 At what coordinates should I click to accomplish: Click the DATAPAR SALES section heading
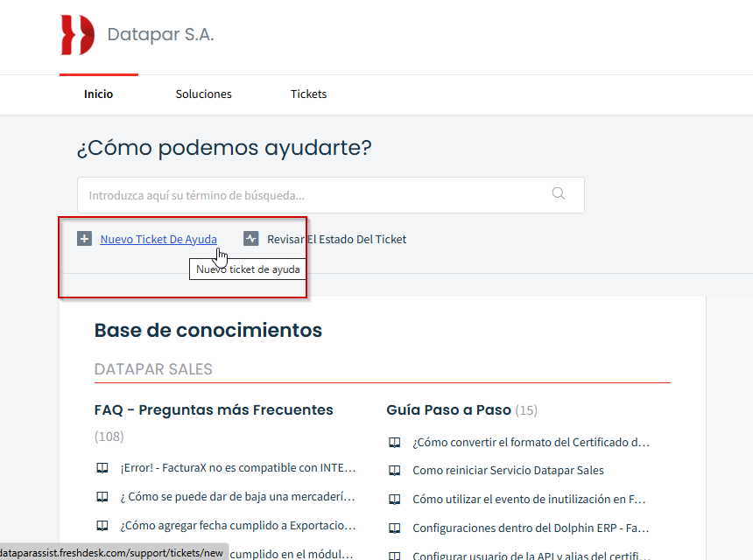153,369
